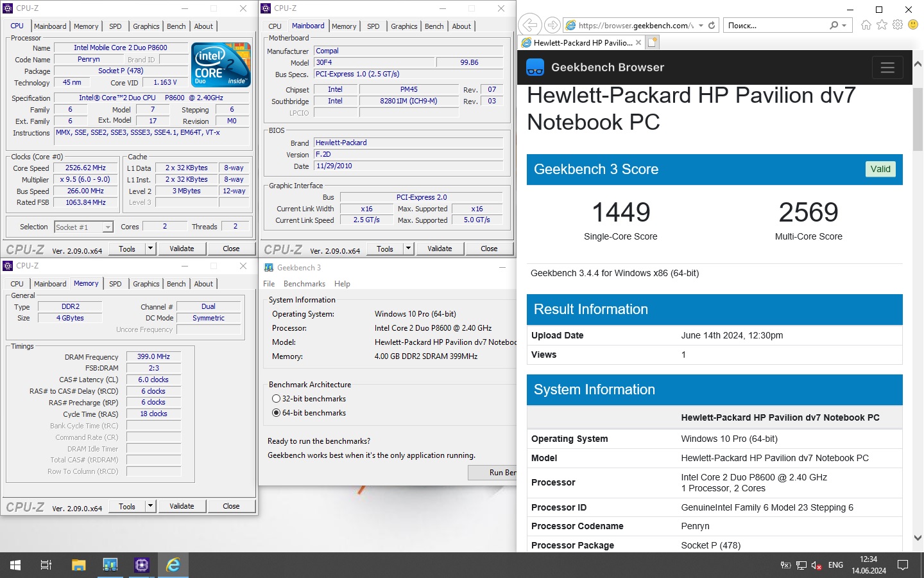Open Task View on the taskbar

coord(46,565)
